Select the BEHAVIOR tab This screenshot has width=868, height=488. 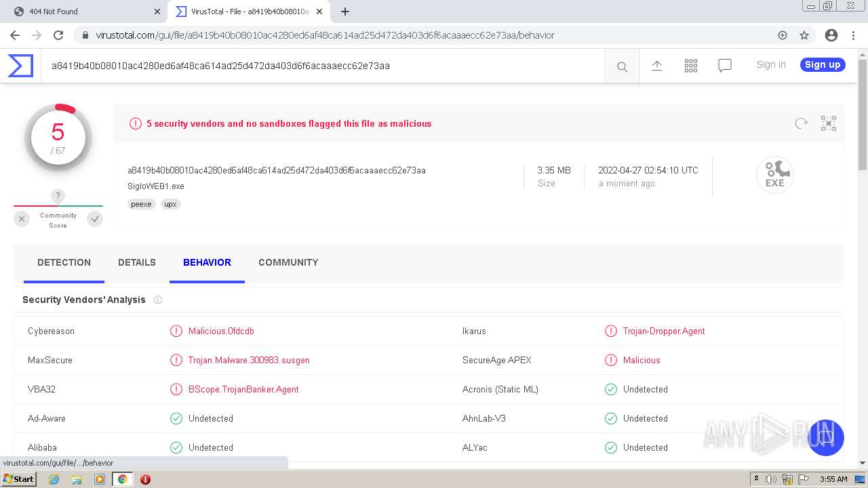[x=207, y=262]
